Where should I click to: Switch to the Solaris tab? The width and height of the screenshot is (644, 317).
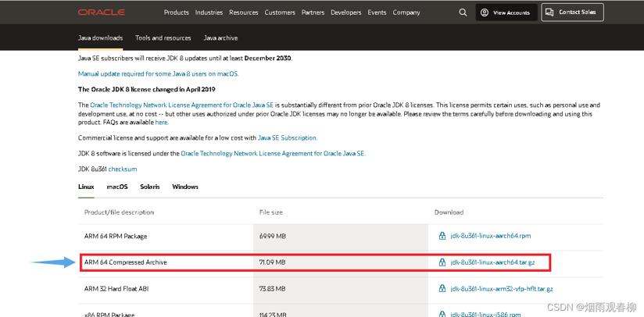click(150, 187)
